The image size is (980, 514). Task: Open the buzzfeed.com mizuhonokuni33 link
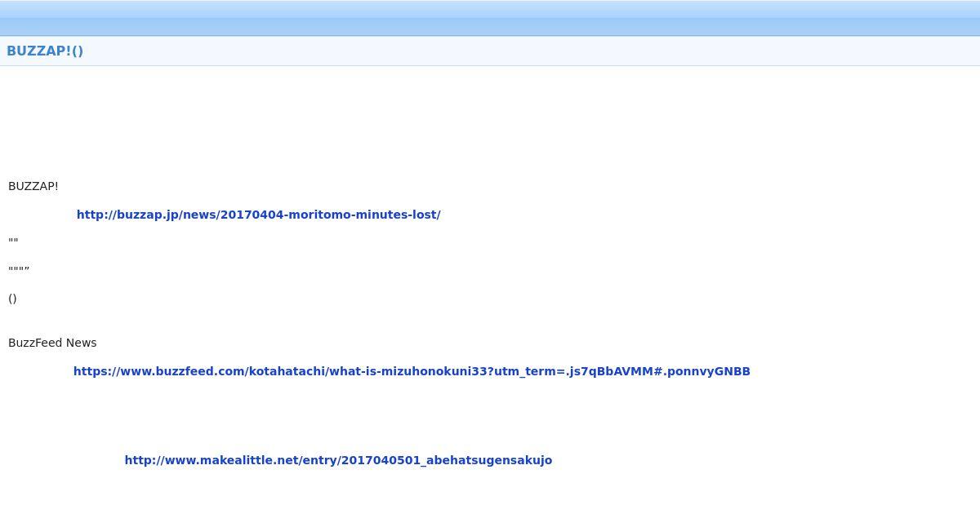pos(412,371)
